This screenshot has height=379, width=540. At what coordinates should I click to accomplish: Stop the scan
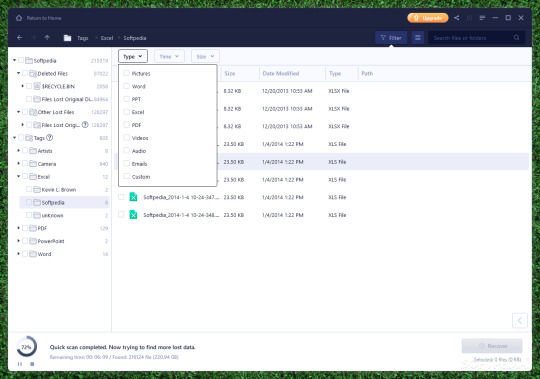32,364
